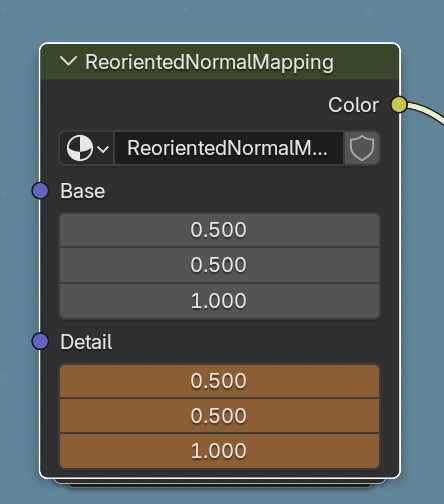Select the Base 1.000 value field

[x=219, y=301]
